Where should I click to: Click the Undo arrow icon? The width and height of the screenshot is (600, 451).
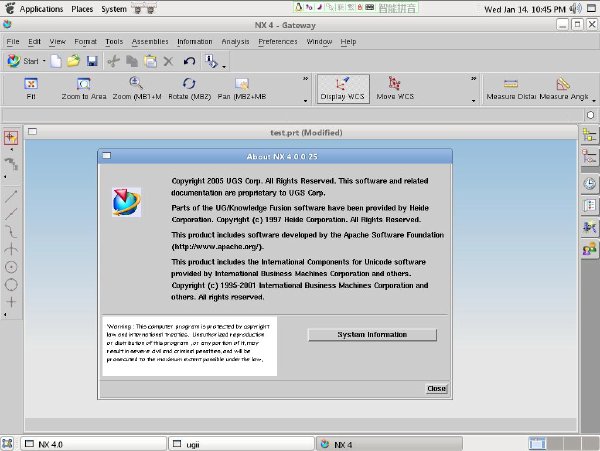(x=189, y=61)
